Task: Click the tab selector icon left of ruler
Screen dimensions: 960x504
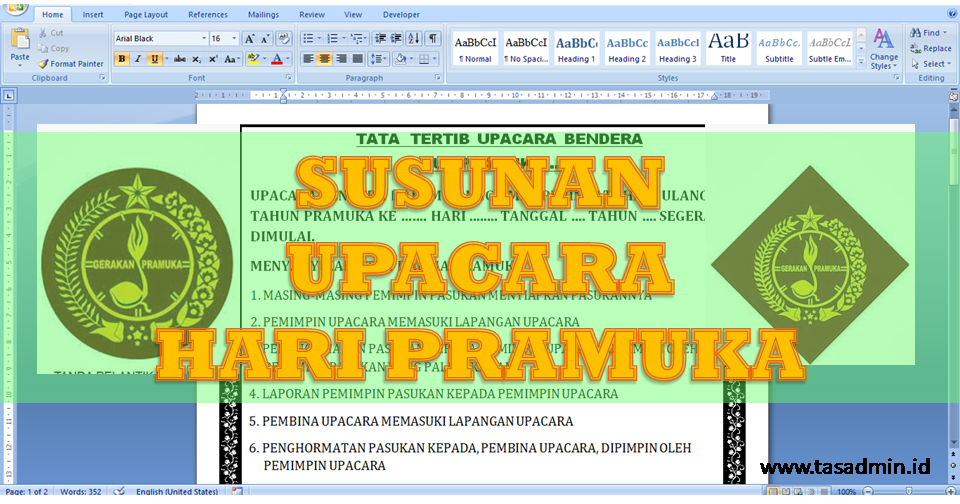Action: 9,96
